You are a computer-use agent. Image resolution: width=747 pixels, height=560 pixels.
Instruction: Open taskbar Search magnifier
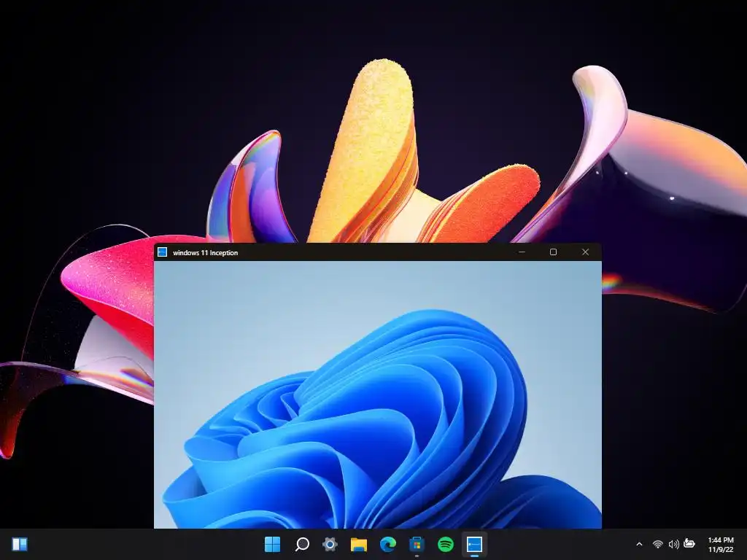tap(302, 544)
